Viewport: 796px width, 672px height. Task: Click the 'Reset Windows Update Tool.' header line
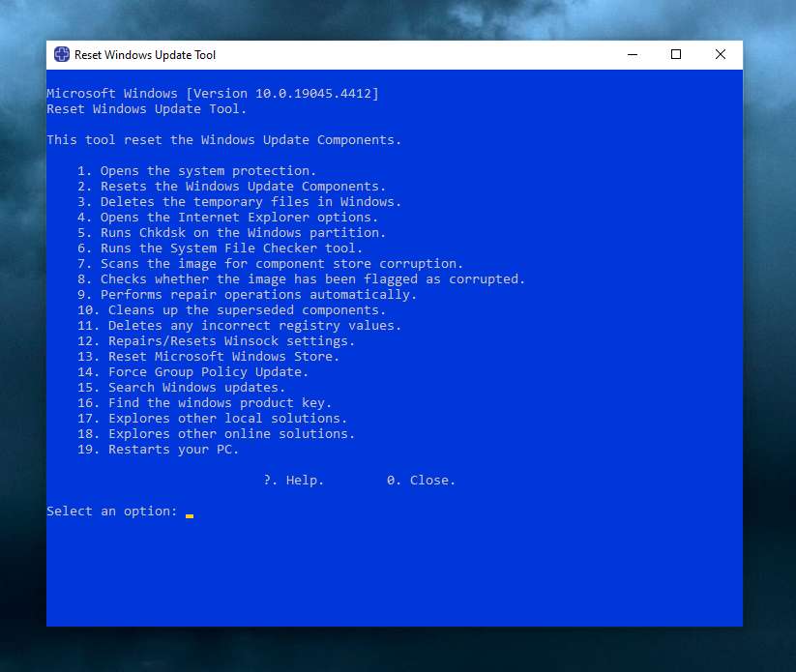pos(146,109)
